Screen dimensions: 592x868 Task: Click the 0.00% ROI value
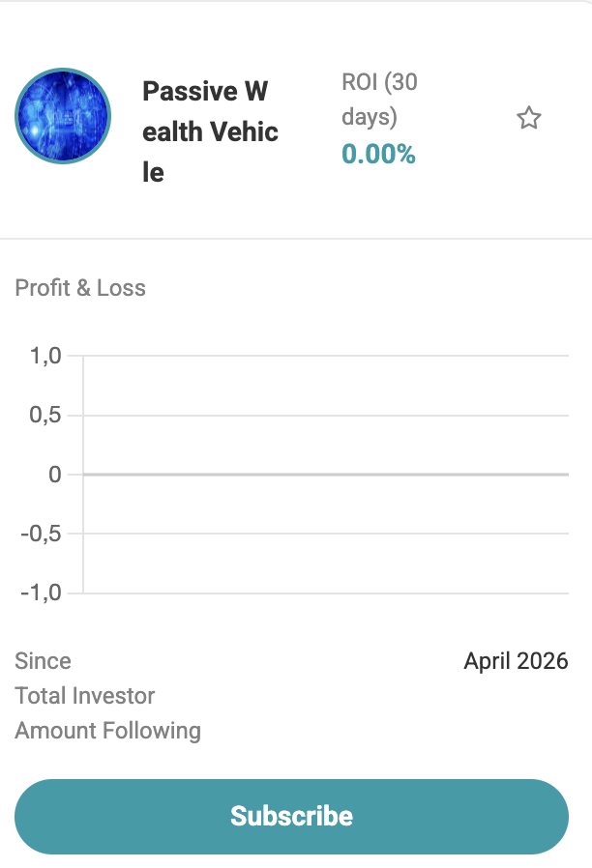click(378, 154)
